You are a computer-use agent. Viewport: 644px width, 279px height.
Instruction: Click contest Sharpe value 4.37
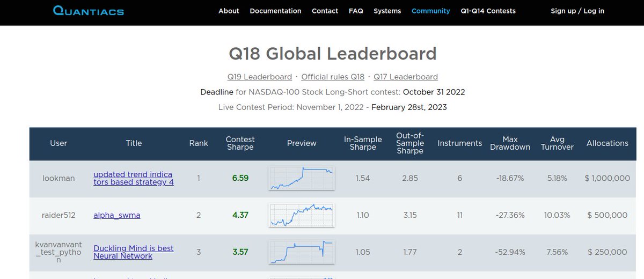click(240, 215)
